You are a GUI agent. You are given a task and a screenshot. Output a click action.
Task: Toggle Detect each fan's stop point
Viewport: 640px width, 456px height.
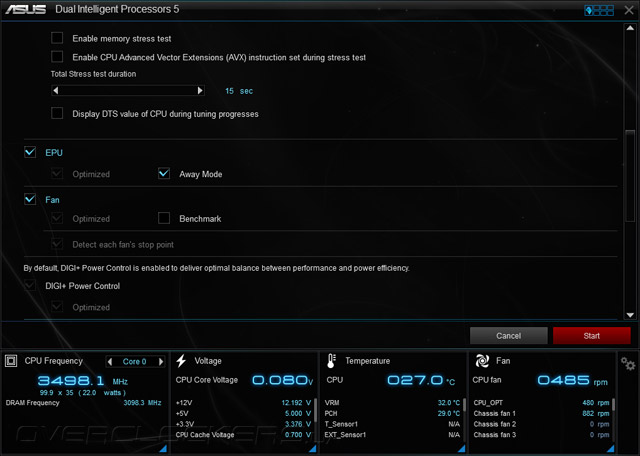(57, 244)
